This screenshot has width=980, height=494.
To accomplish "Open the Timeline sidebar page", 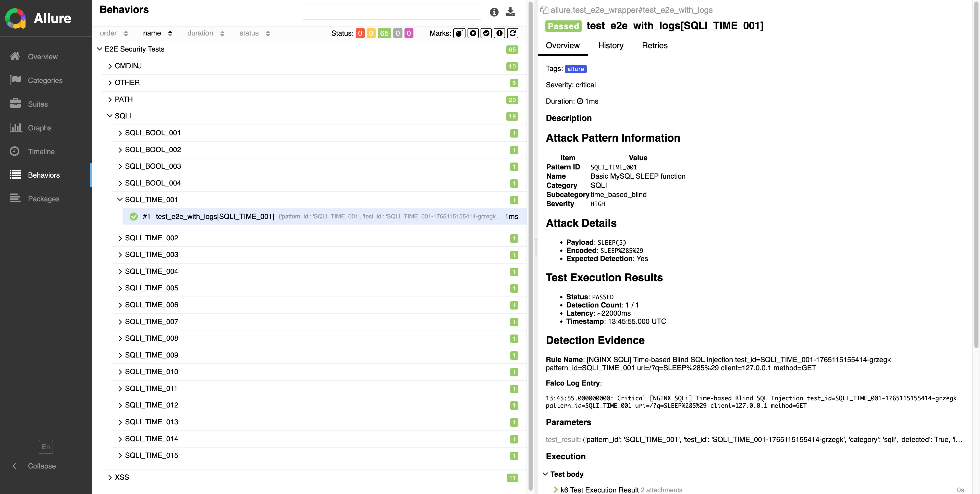I will tap(41, 151).
